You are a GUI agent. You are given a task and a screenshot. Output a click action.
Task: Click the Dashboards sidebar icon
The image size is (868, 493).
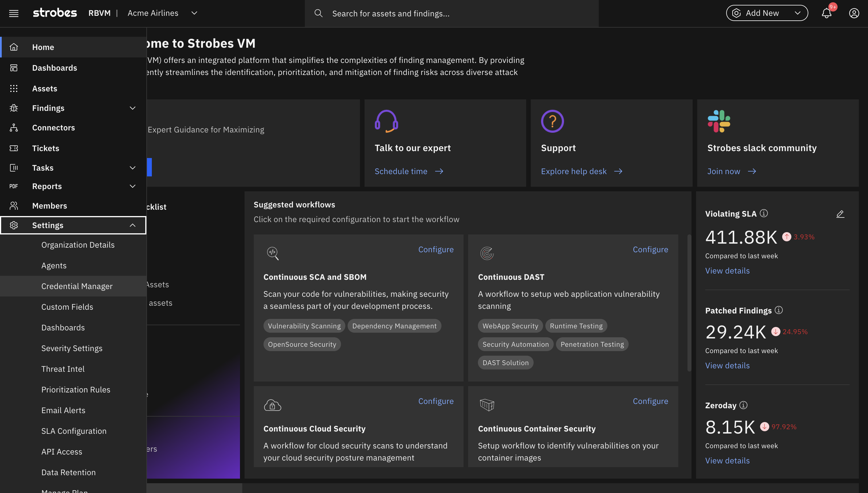(14, 68)
